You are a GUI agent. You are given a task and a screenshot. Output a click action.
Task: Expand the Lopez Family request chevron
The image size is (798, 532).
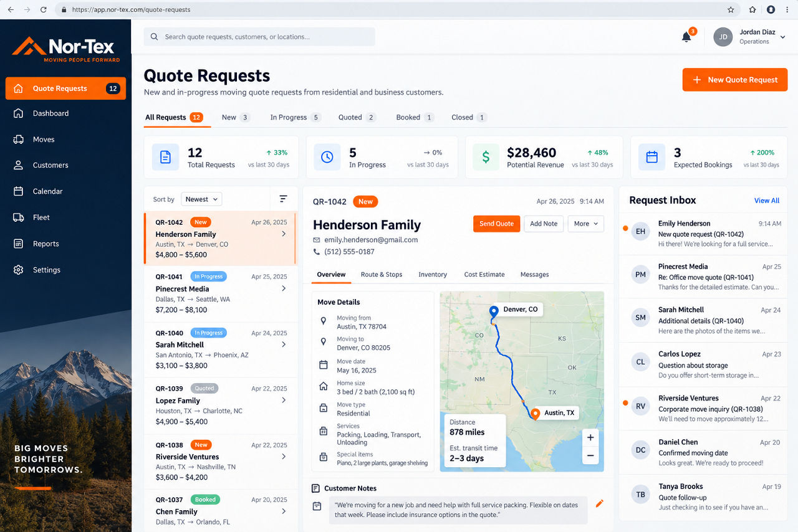[284, 400]
